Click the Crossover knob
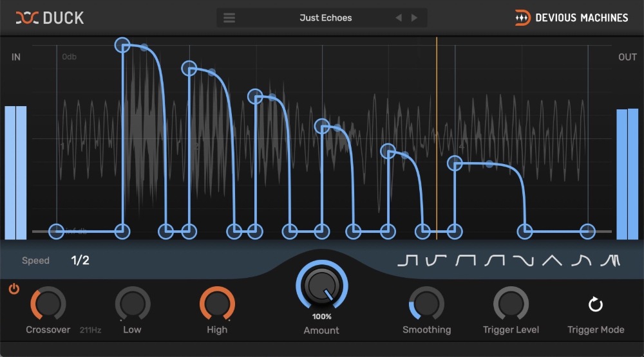The width and height of the screenshot is (644, 357). tap(48, 304)
